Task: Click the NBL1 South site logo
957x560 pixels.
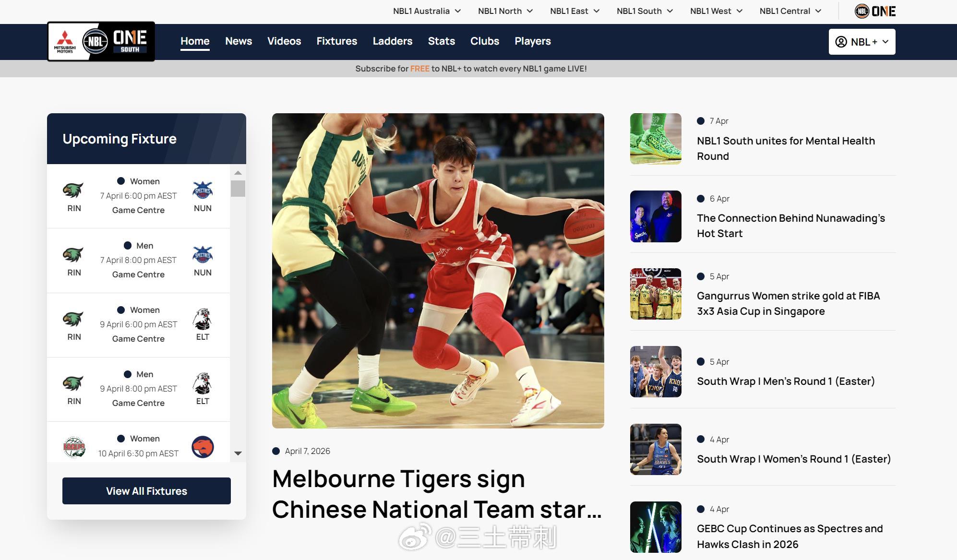Action: pyautogui.click(x=101, y=41)
